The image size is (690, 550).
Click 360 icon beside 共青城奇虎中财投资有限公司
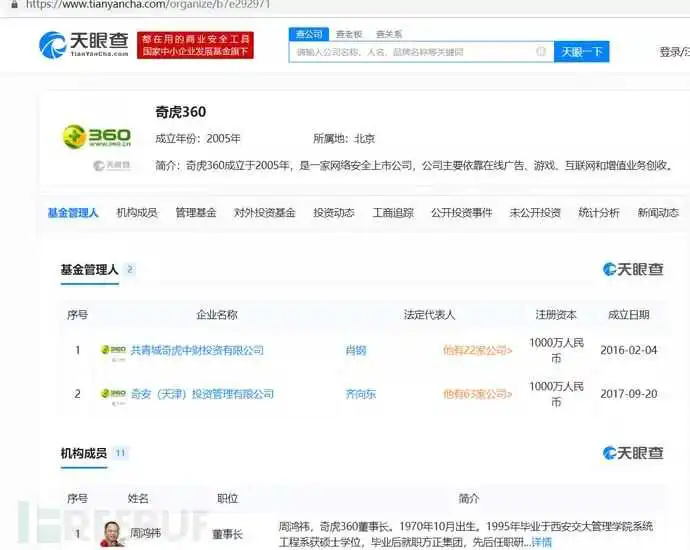click(114, 351)
